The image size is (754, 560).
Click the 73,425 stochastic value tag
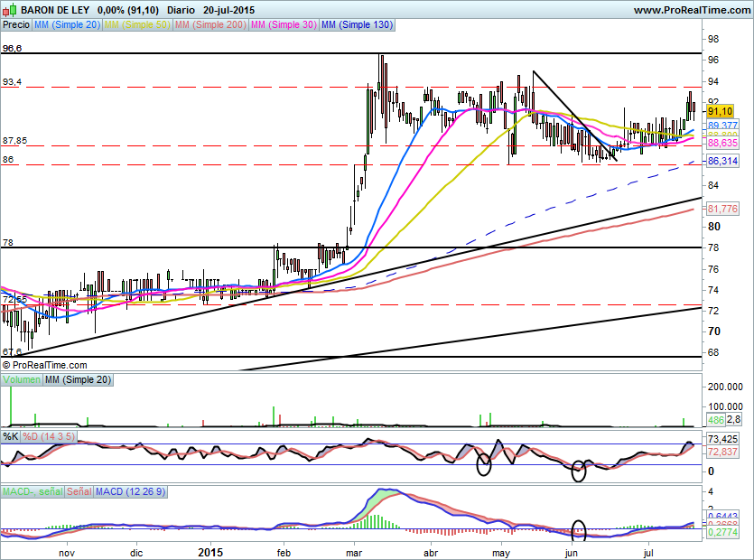coord(722,439)
